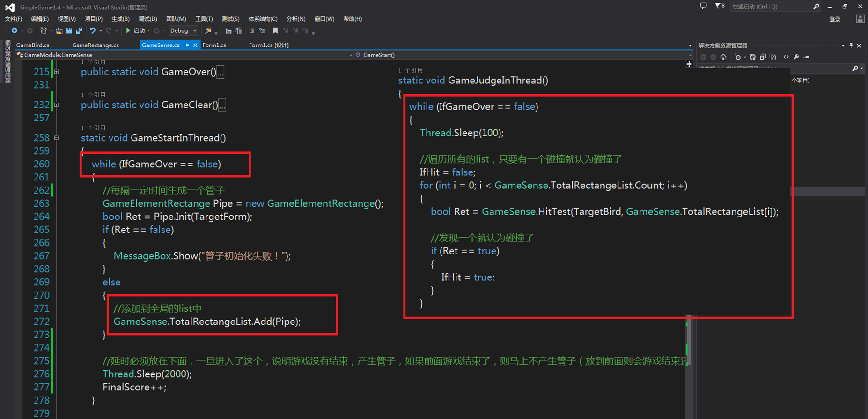Open the 编辑(E) menu
The width and height of the screenshot is (868, 419).
coord(40,19)
